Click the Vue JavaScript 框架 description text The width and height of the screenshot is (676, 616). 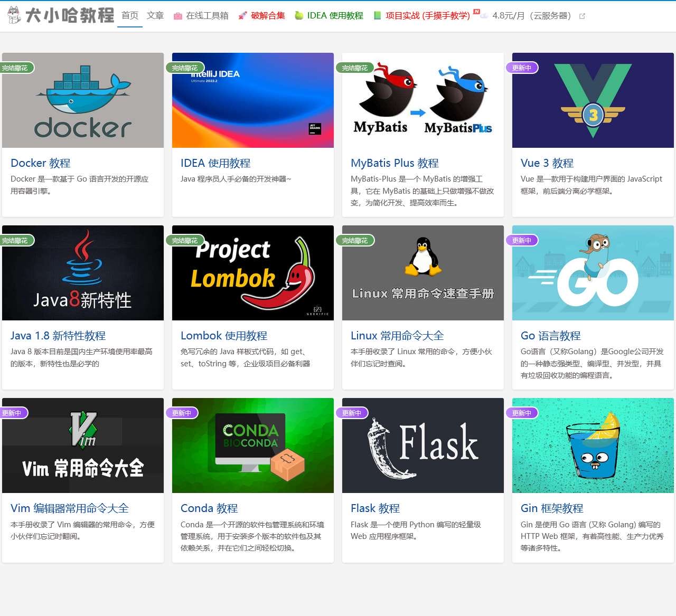[x=591, y=185]
